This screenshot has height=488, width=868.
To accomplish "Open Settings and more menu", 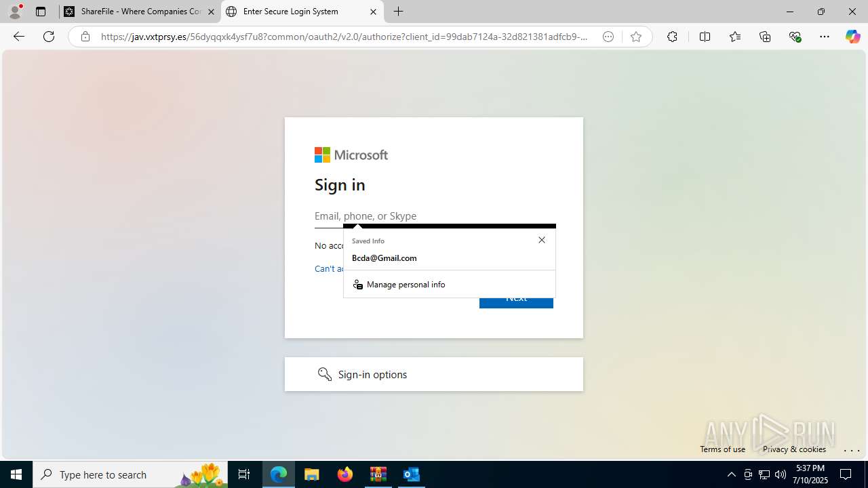I will point(825,37).
